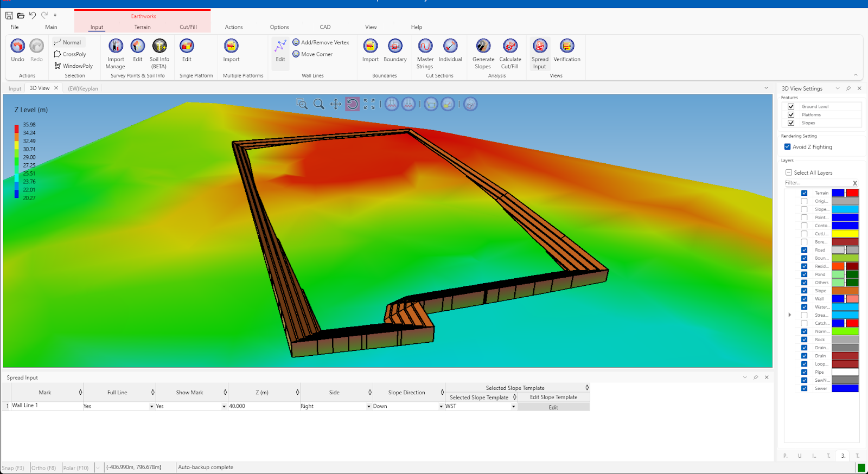Click the Boundary tool icon

(395, 46)
